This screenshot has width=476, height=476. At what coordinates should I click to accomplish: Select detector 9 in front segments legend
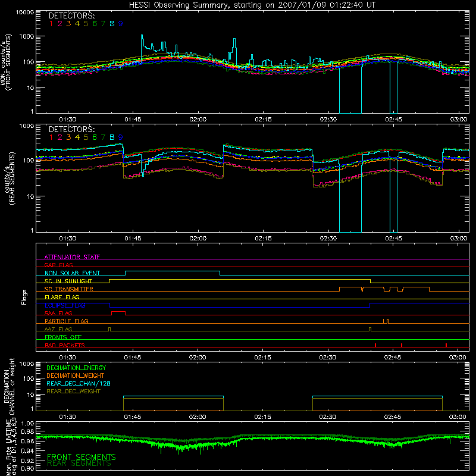[121, 24]
